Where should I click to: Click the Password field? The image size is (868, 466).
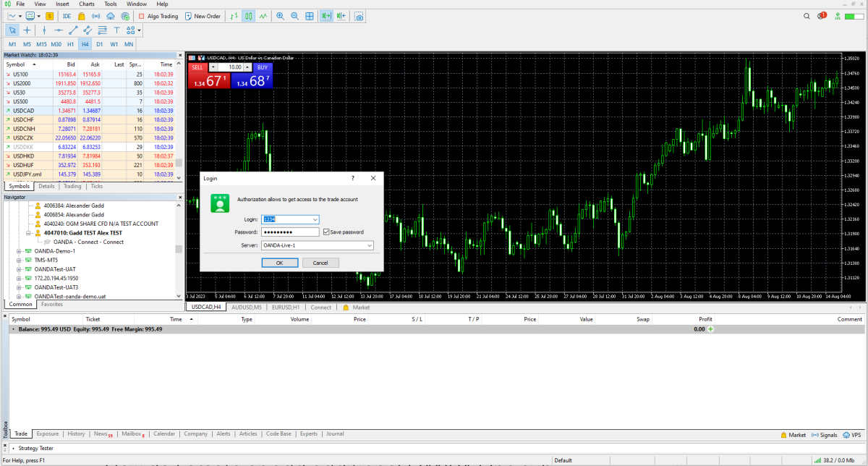point(289,232)
